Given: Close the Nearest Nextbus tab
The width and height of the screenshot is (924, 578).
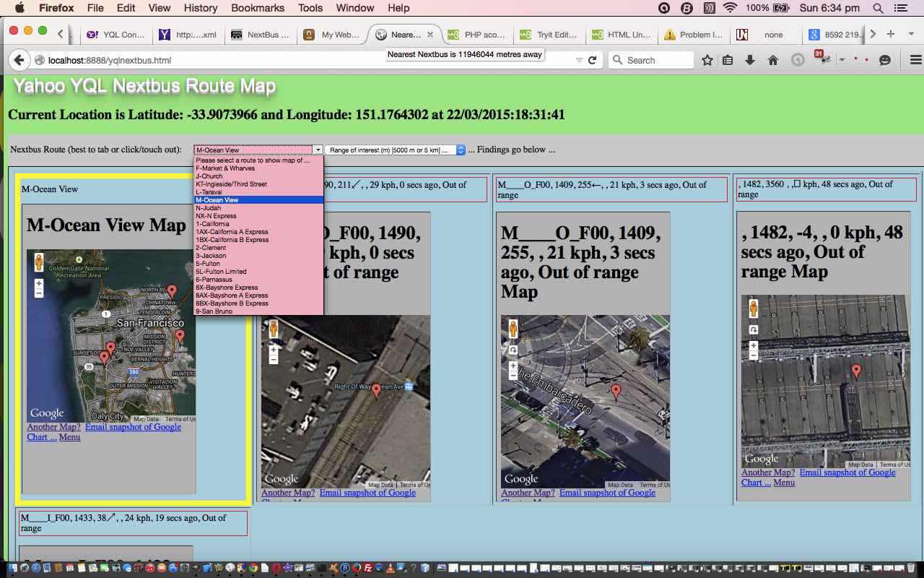Looking at the screenshot, I should (x=430, y=34).
